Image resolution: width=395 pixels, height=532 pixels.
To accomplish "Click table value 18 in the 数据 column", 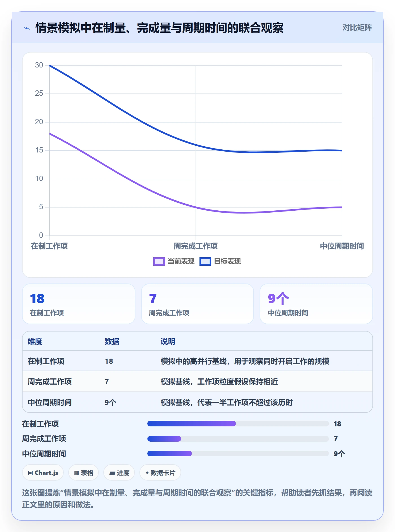I will (109, 361).
